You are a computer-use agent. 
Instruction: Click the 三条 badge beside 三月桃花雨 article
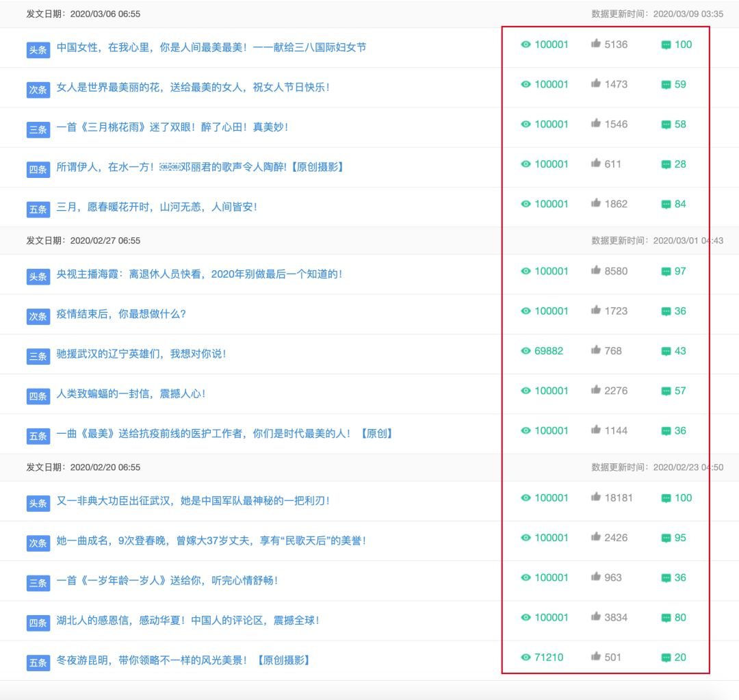coord(38,129)
